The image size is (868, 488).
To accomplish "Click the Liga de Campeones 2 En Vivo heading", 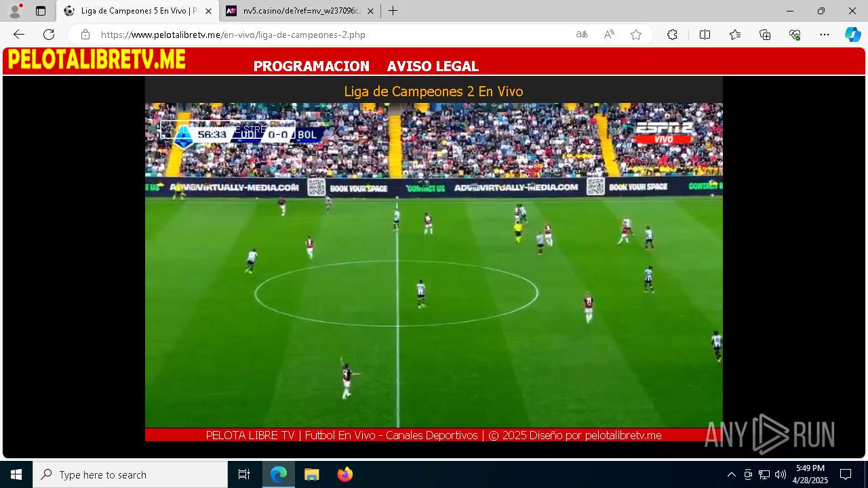I will tap(433, 91).
